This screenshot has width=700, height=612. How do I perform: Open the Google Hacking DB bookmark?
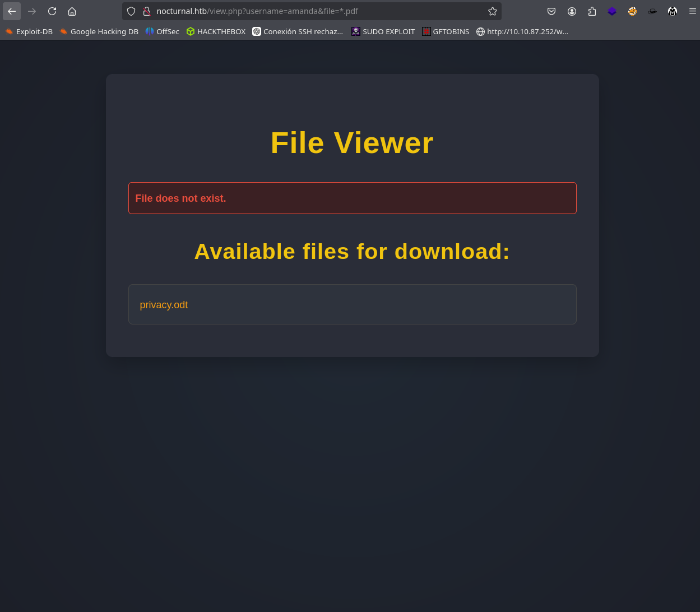(99, 31)
